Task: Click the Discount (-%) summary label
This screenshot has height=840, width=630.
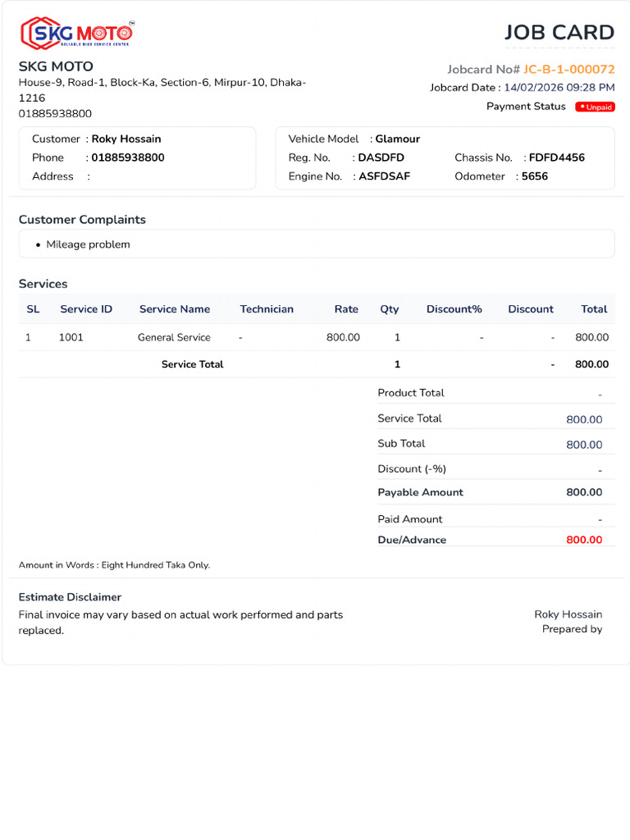Action: coord(412,468)
